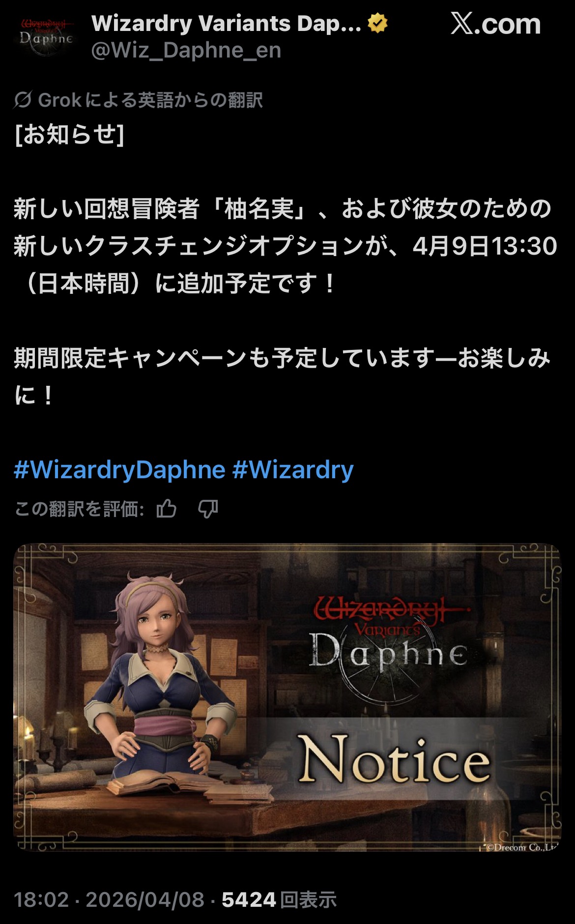575x924 pixels.
Task: Tap the translation rating label
Action: tap(79, 509)
